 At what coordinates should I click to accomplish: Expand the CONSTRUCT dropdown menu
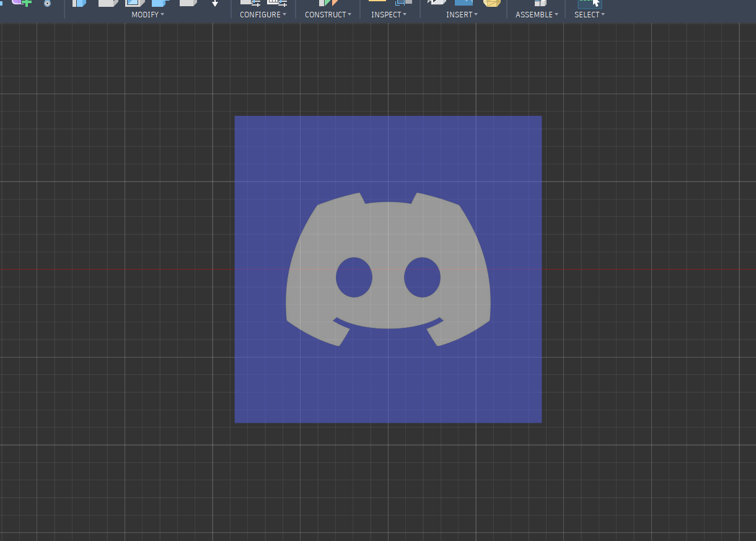click(328, 14)
